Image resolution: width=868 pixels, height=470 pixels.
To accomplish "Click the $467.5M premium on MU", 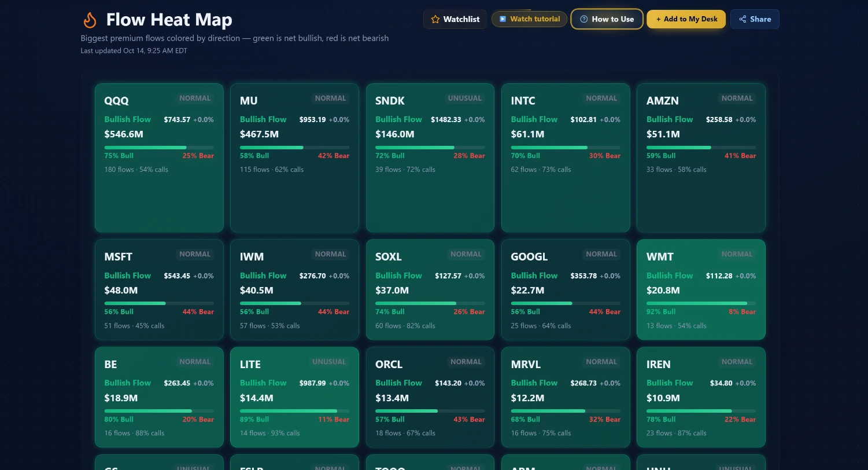I will point(259,134).
